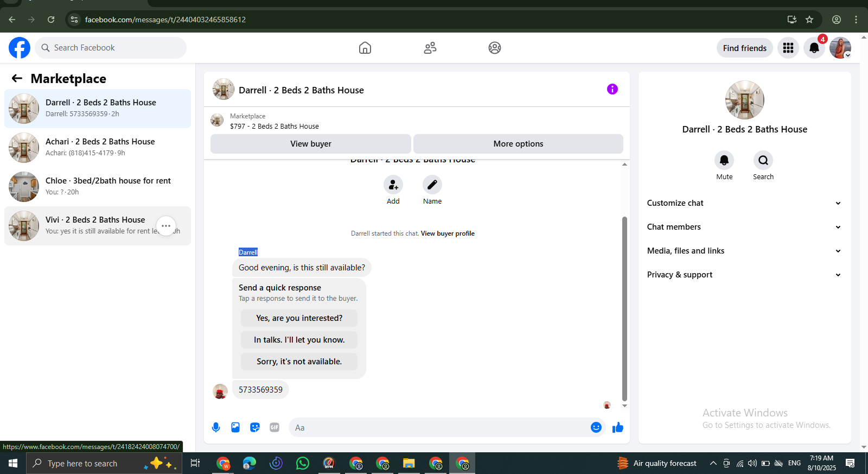The image size is (868, 474).
Task: Send a thumbs-up like
Action: (618, 427)
